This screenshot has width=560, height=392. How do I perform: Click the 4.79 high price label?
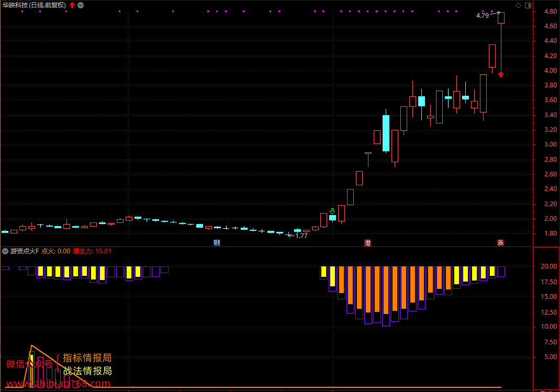(482, 15)
